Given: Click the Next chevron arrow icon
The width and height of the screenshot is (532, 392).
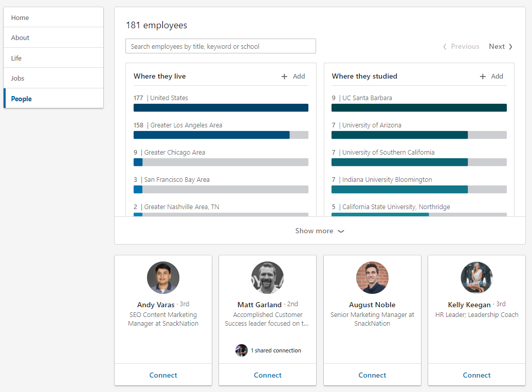Looking at the screenshot, I should coord(510,47).
